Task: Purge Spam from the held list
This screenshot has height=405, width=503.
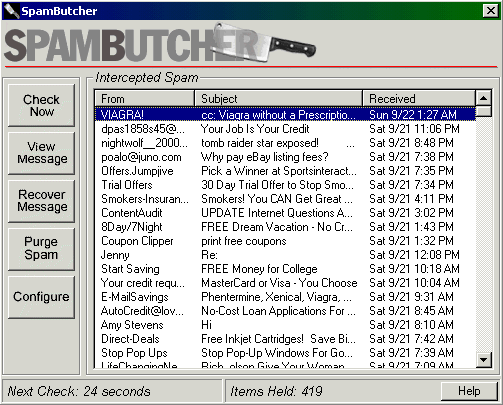Action: coord(41,249)
